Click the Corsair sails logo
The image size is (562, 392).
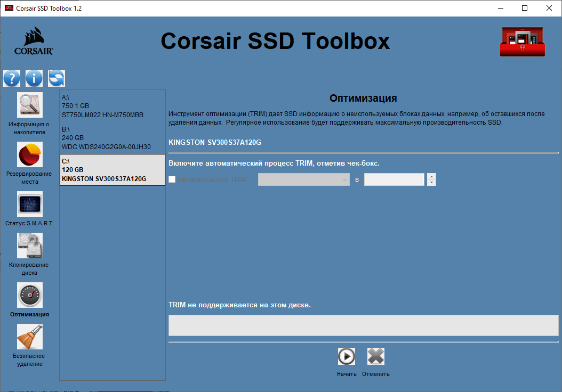click(x=34, y=41)
